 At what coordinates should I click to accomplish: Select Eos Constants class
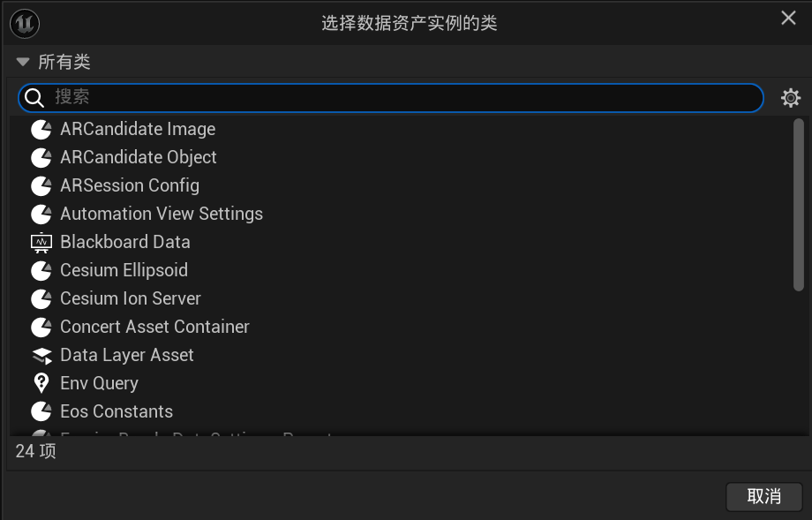tap(116, 411)
